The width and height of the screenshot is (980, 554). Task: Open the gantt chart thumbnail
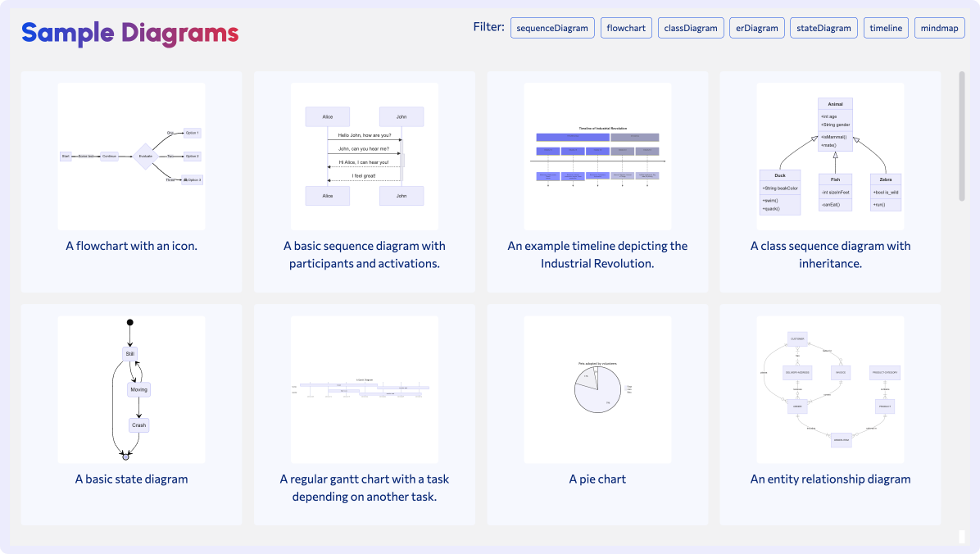pos(365,389)
